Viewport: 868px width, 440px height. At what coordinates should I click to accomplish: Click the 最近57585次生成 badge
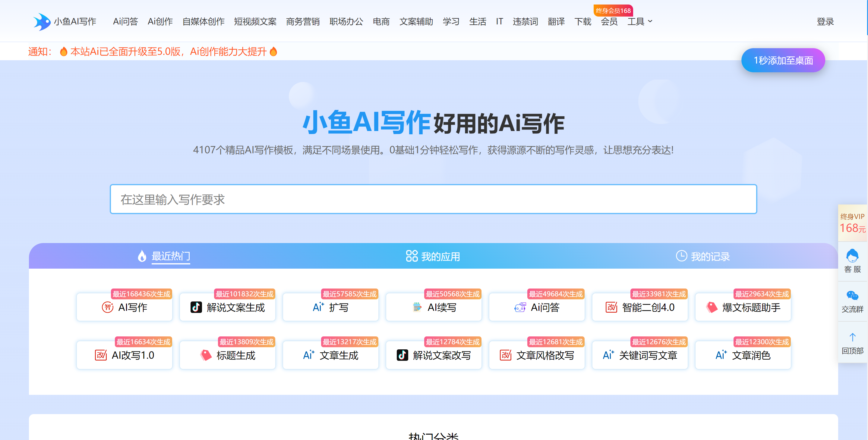pos(349,294)
